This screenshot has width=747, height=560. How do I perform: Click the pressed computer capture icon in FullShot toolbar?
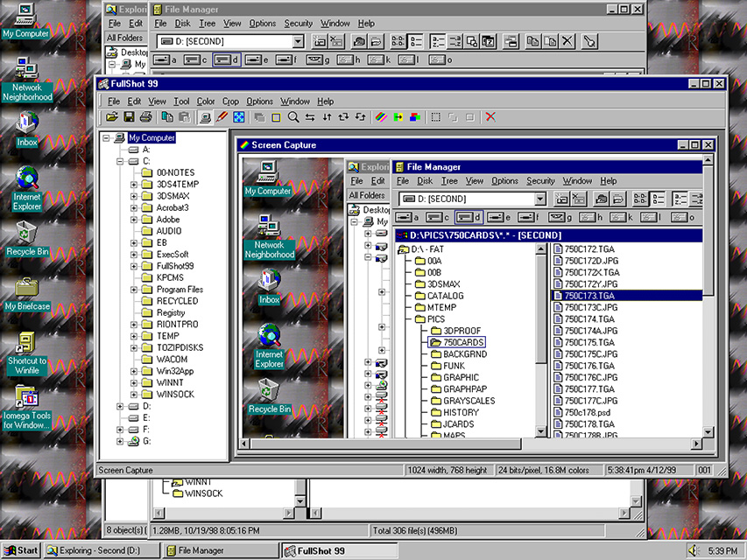point(205,117)
